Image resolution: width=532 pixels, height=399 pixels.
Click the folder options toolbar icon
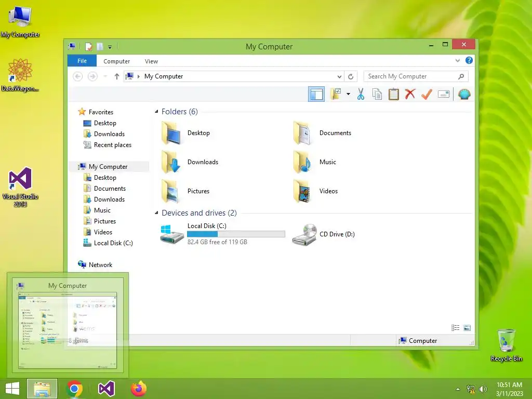click(x=336, y=94)
